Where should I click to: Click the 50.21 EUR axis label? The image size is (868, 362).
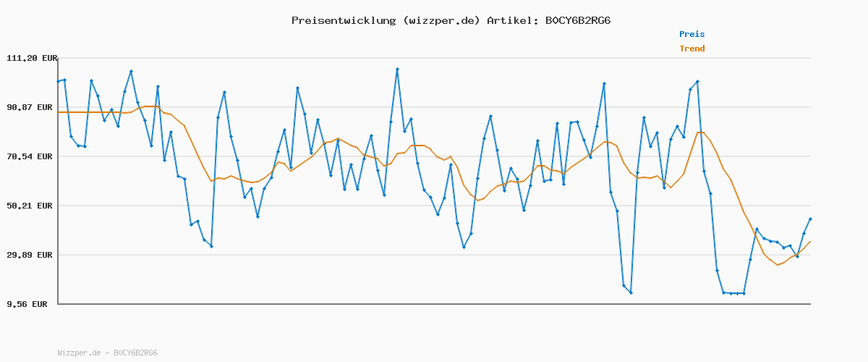pos(32,206)
